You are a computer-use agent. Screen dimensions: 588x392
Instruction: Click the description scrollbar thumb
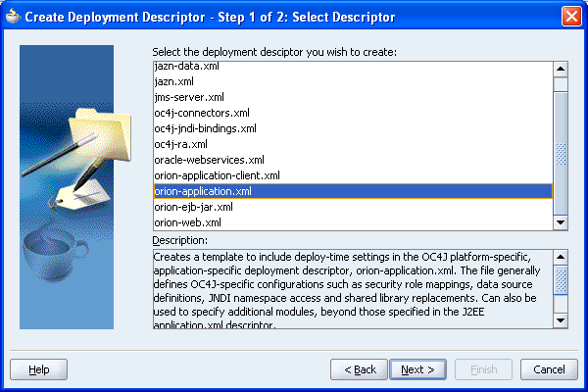click(x=561, y=280)
